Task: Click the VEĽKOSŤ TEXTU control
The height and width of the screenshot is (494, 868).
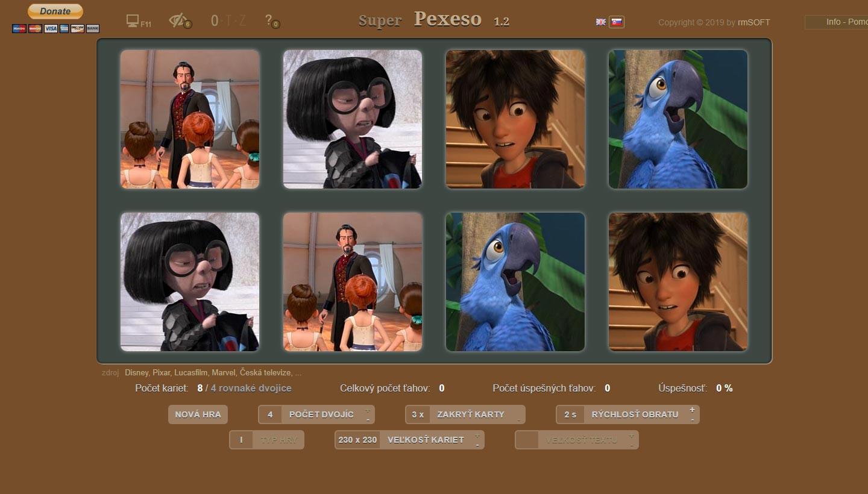Action: 577,440
